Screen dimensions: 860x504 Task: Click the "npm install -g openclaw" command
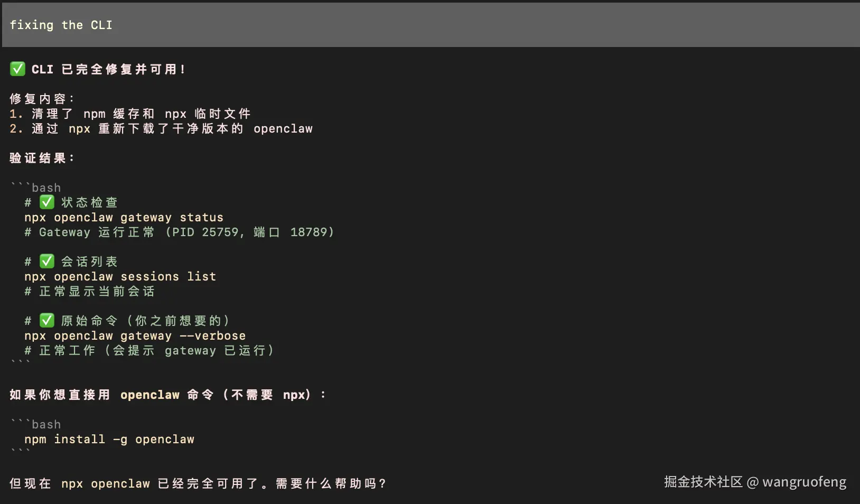pos(109,439)
